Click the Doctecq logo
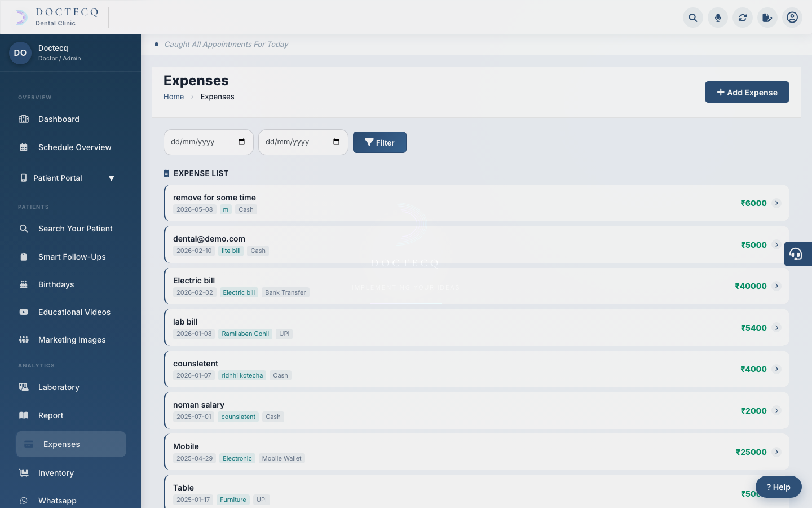 tap(56, 17)
